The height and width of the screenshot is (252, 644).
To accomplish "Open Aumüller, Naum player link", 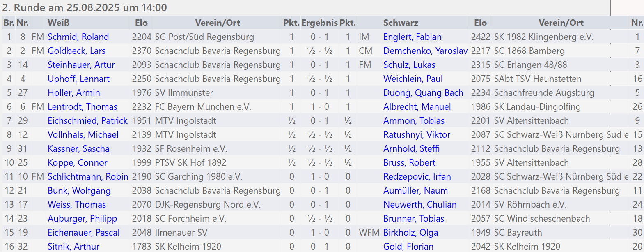I will 415,191.
